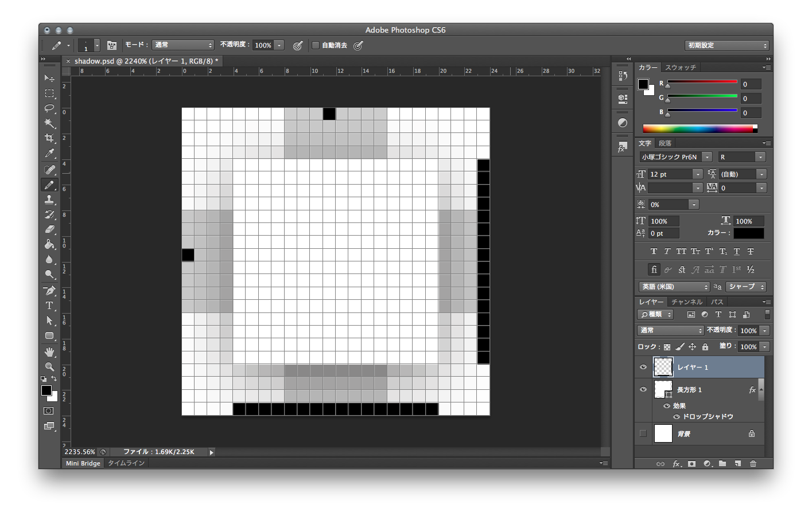Select the History Brush tool
This screenshot has width=812, height=520.
coord(49,214)
